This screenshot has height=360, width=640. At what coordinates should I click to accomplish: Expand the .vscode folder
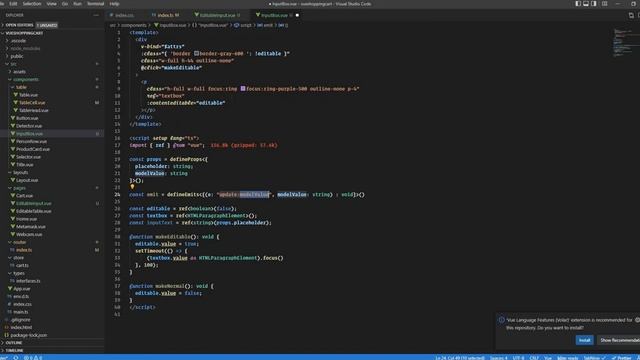coord(18,41)
